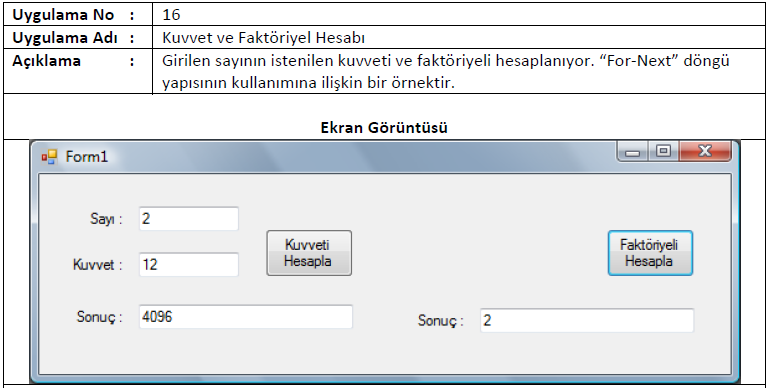770x388 pixels.
Task: Click the Sayı label
Action: (x=106, y=219)
